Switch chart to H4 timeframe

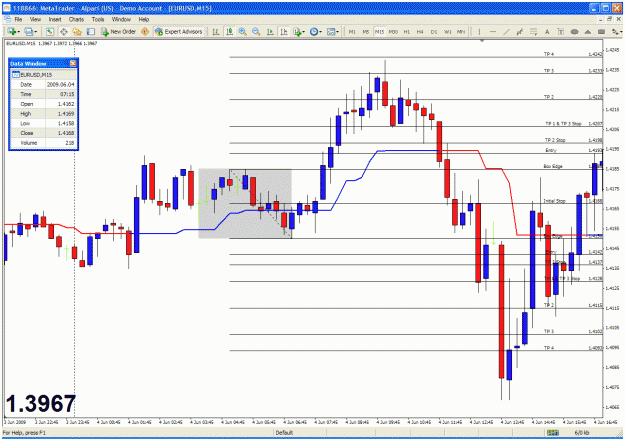(x=420, y=31)
